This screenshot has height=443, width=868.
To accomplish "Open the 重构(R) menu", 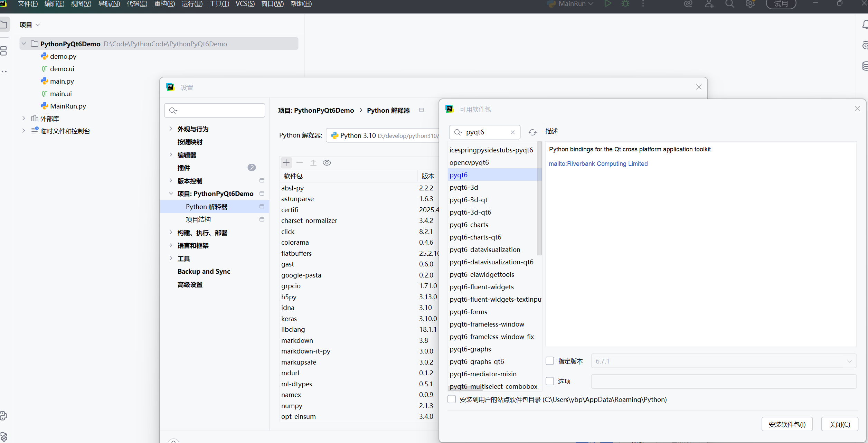I will 164,4.
